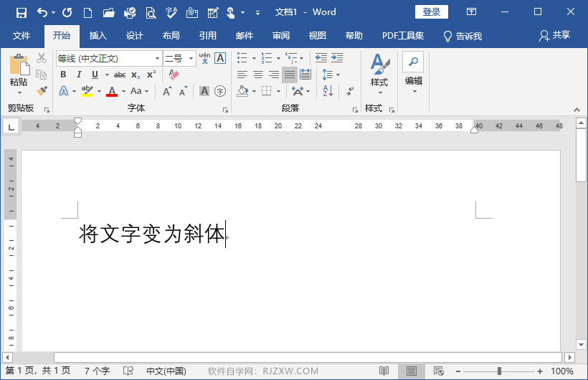Expand the font color dropdown arrow
588x380 pixels.
pyautogui.click(x=124, y=91)
